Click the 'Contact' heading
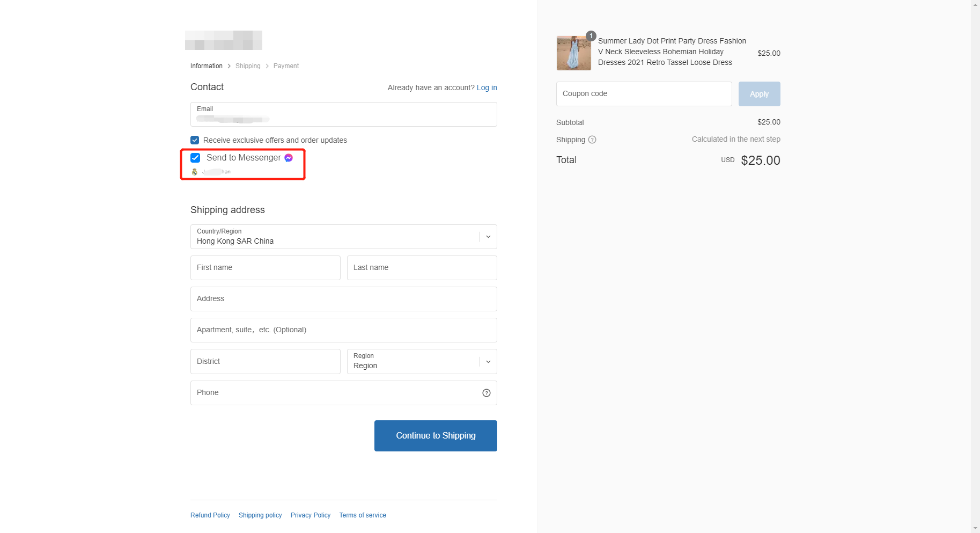Viewport: 980px width, 533px height. click(x=207, y=87)
